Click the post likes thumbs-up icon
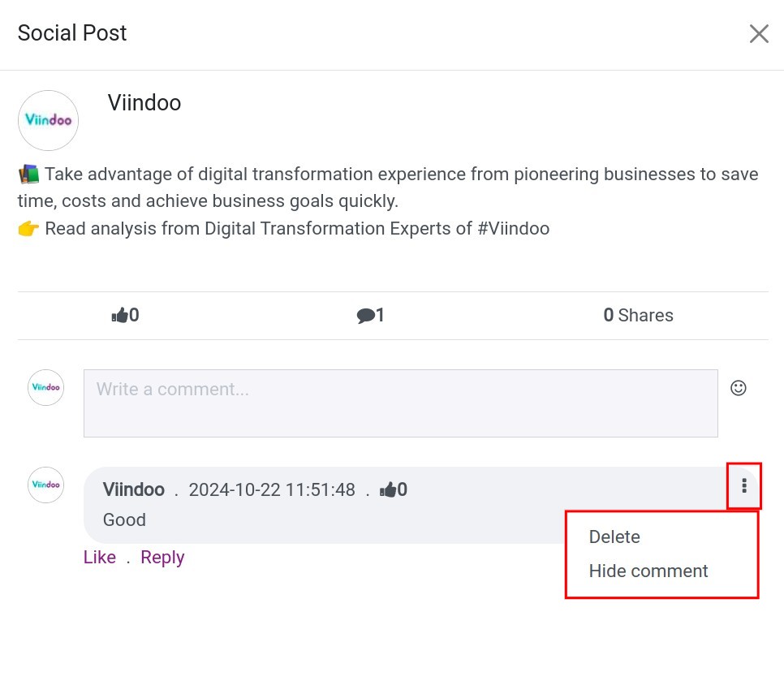Viewport: 784px width, 681px height. tap(120, 316)
